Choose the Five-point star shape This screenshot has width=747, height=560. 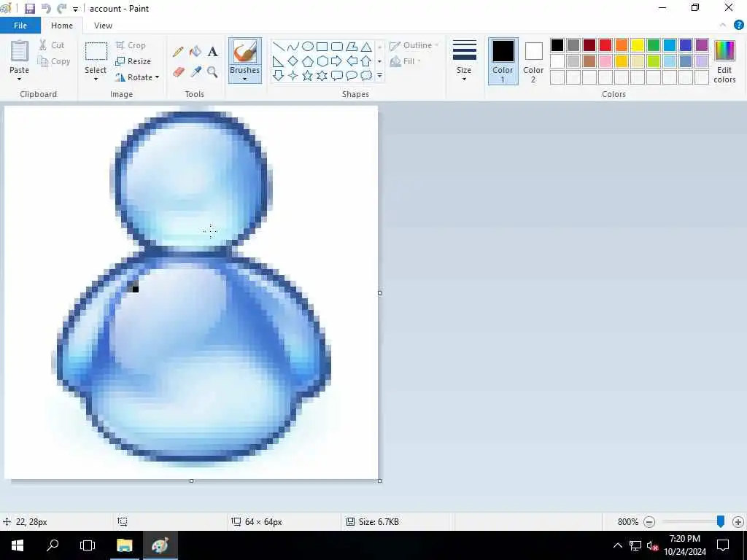click(308, 75)
